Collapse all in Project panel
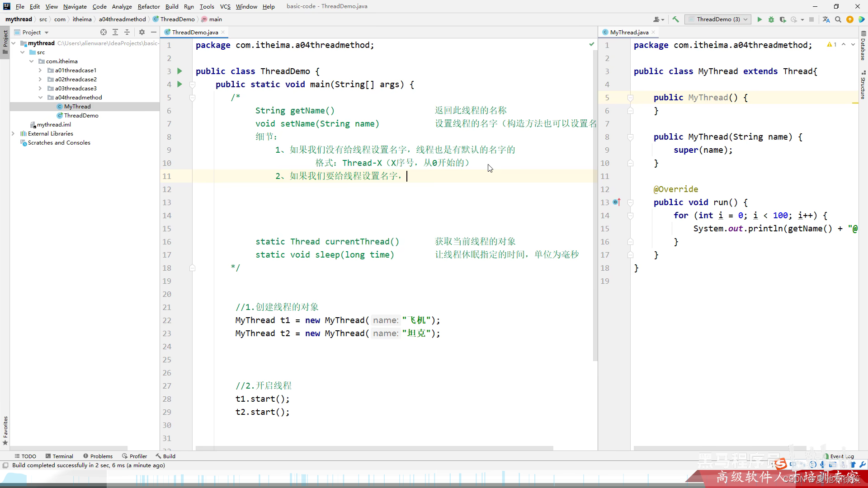The width and height of the screenshot is (868, 488). tap(127, 32)
